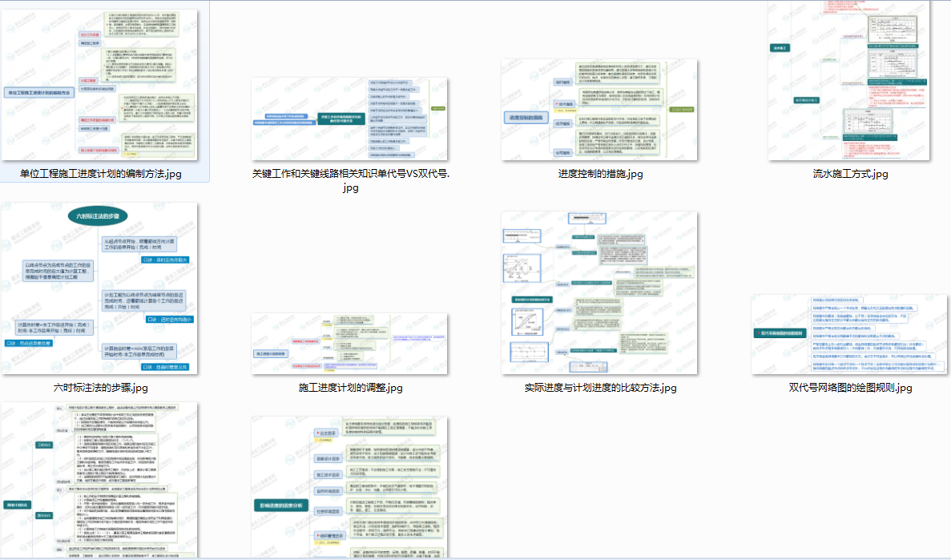
Task: Select label 实际进度与计划进度的比较方法.jpg
Action: coord(600,388)
